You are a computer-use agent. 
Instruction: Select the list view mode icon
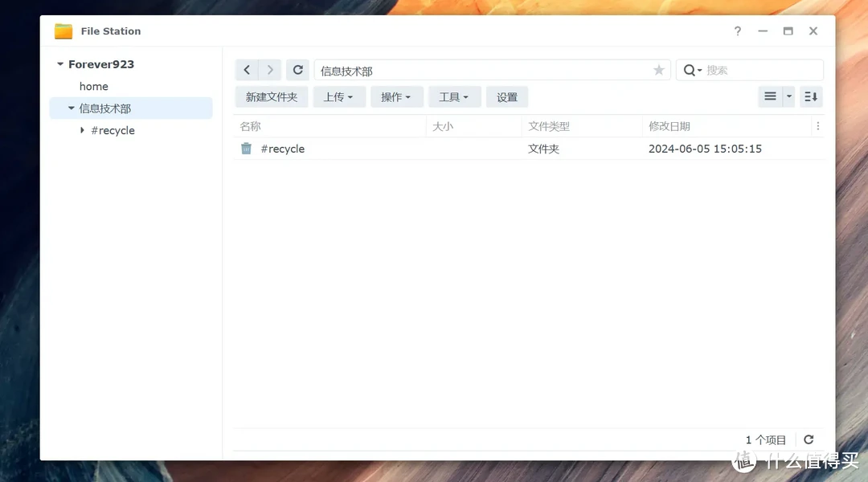click(x=771, y=96)
